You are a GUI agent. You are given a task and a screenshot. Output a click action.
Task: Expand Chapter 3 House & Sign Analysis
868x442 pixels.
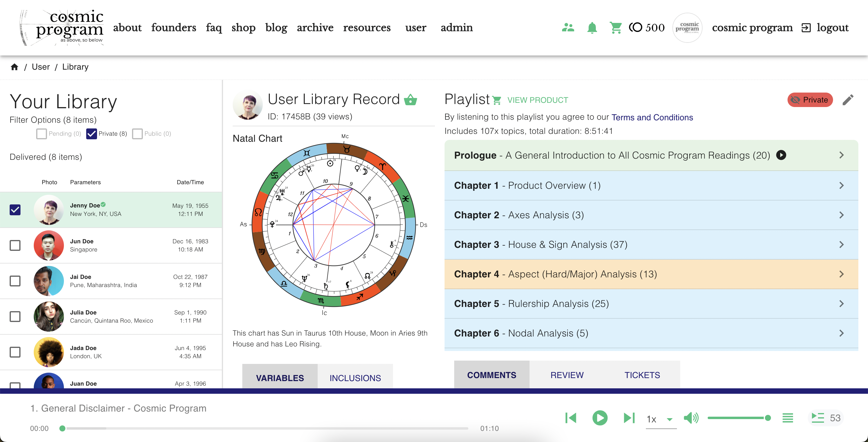651,245
